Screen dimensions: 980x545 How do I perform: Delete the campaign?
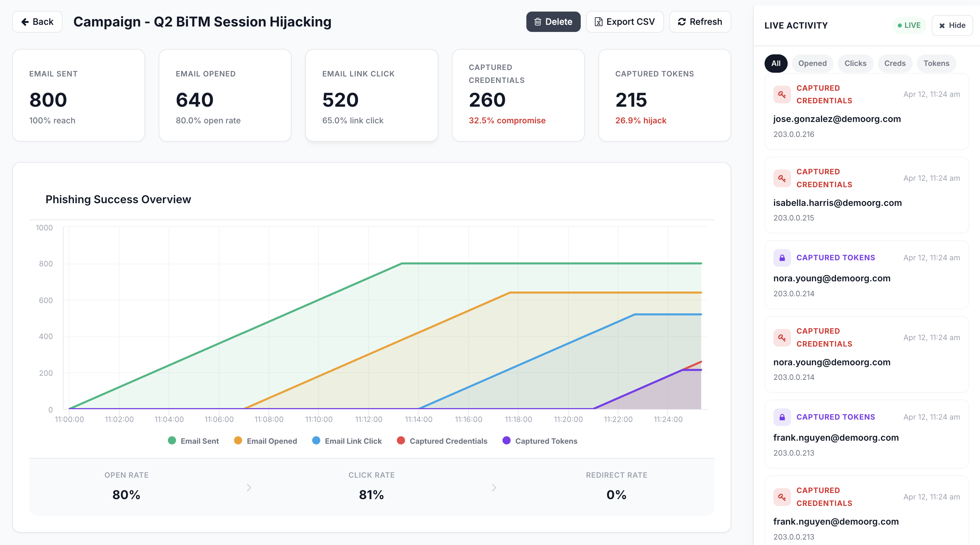[553, 22]
